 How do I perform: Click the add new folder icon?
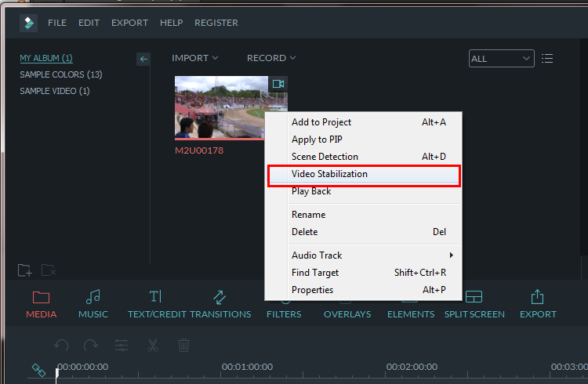point(25,270)
